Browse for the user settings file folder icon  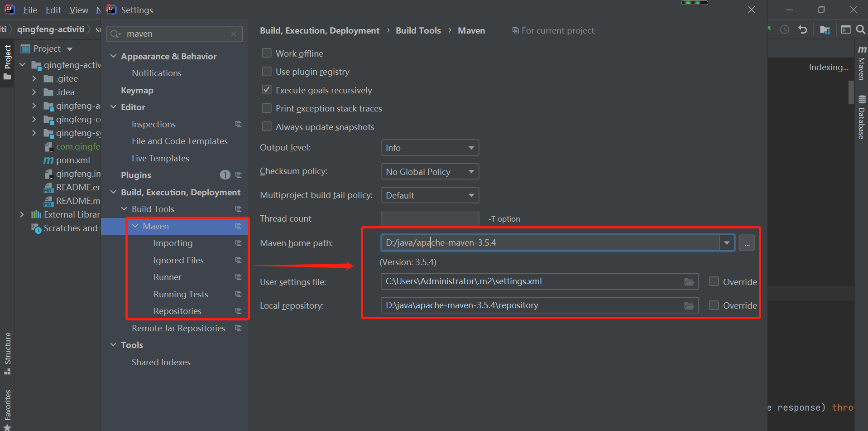(689, 281)
